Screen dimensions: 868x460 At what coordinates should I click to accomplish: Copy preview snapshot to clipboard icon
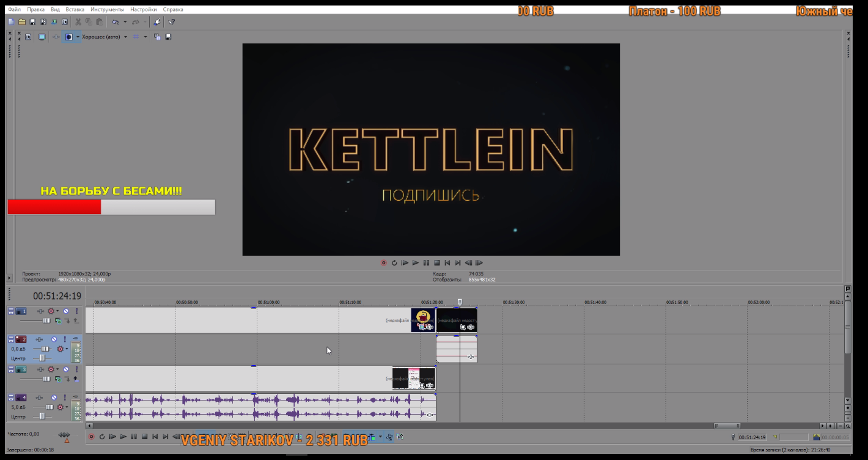click(157, 37)
